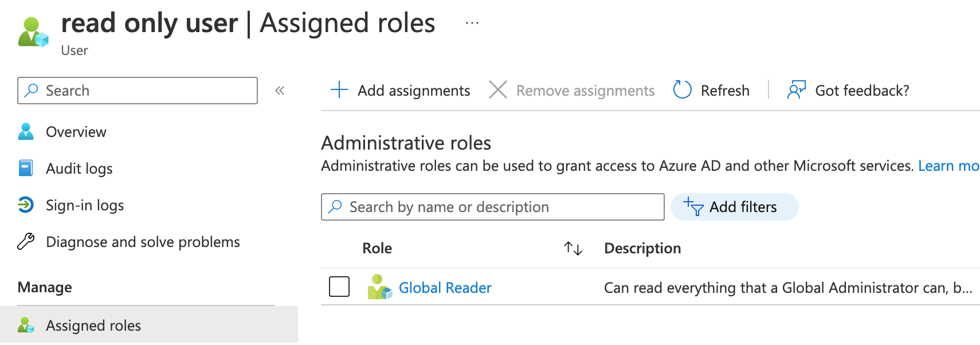Open Diagnose and solve problems
The width and height of the screenshot is (980, 345).
click(x=143, y=242)
